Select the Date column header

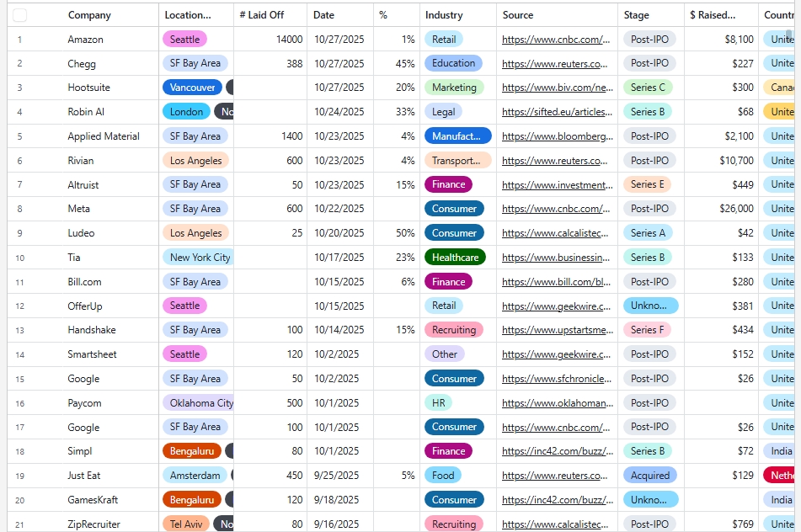pos(323,15)
